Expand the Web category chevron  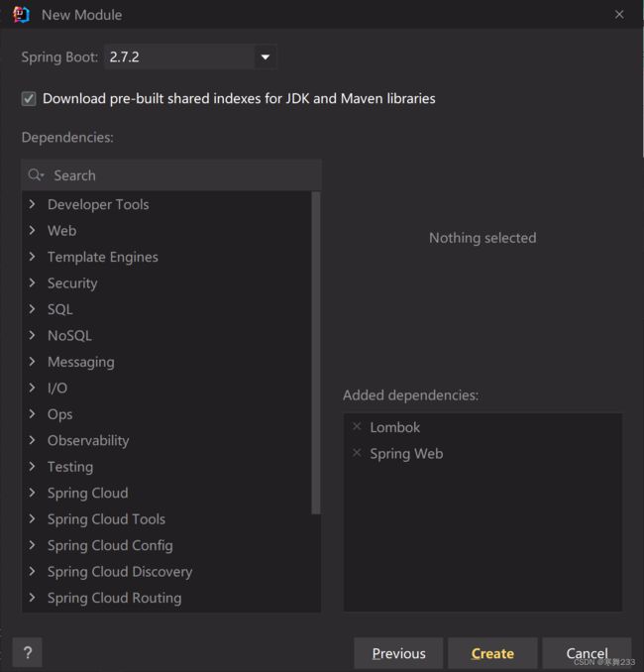point(32,231)
